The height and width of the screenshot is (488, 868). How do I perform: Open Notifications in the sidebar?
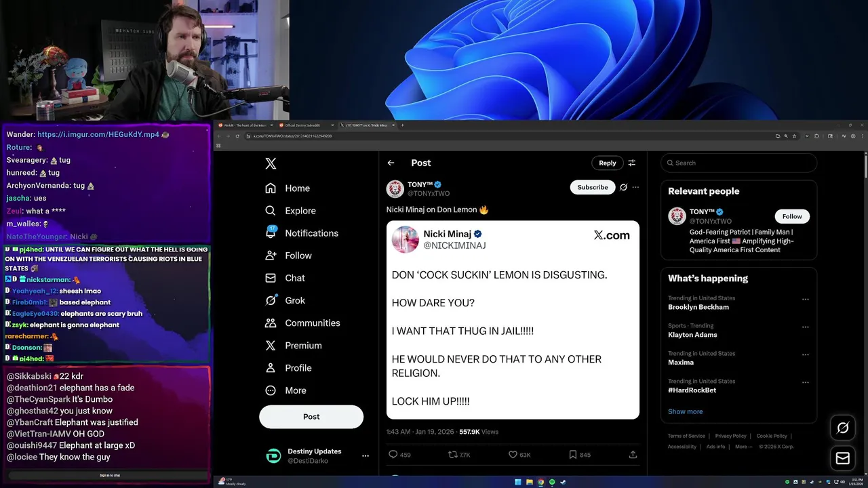point(302,233)
